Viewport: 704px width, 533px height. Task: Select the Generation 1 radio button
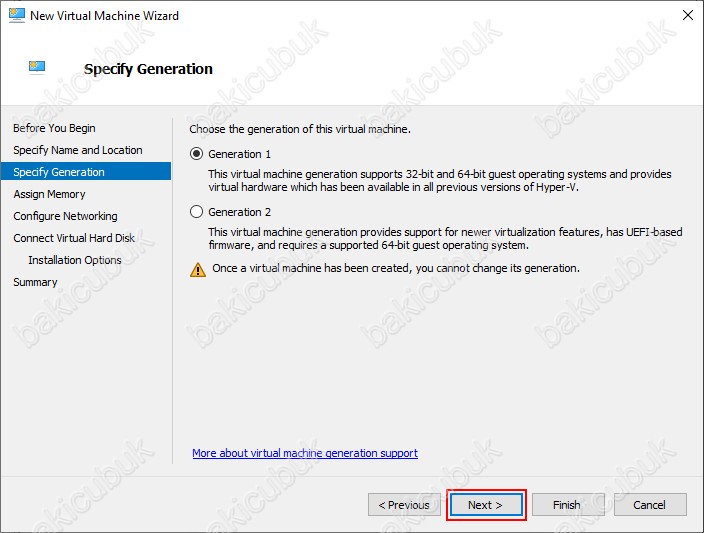click(x=196, y=154)
